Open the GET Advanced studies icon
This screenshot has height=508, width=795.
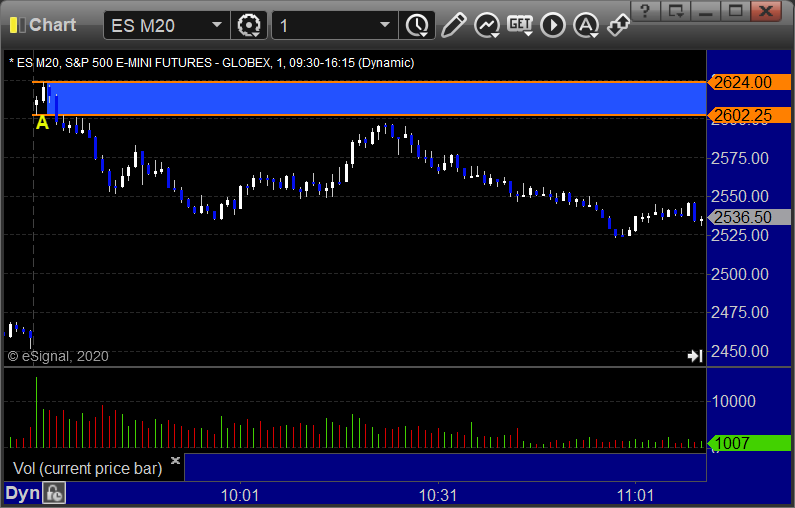pos(520,25)
